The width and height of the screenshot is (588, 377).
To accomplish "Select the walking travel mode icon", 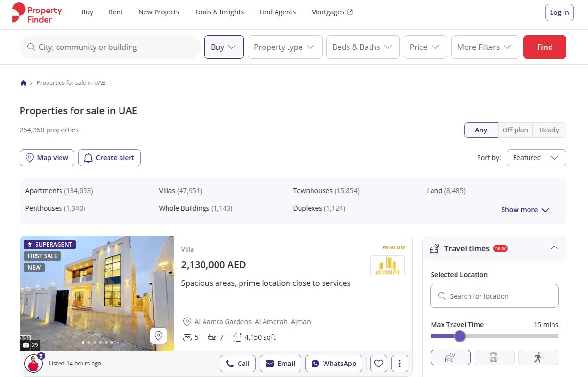I will point(538,357).
